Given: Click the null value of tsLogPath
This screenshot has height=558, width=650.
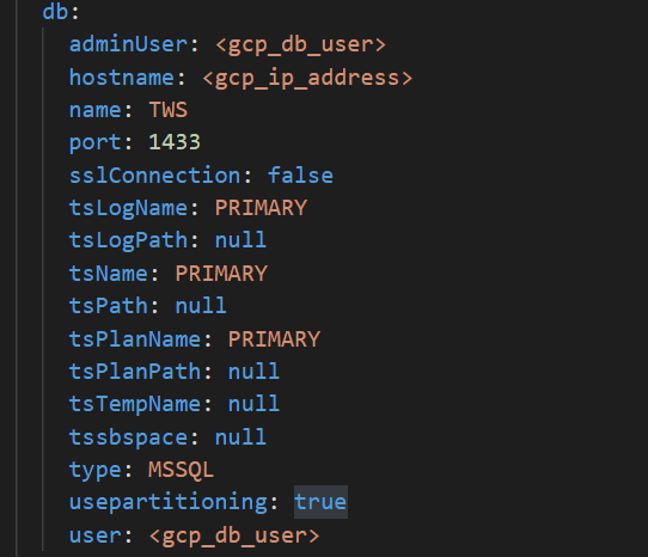Looking at the screenshot, I should [x=240, y=241].
